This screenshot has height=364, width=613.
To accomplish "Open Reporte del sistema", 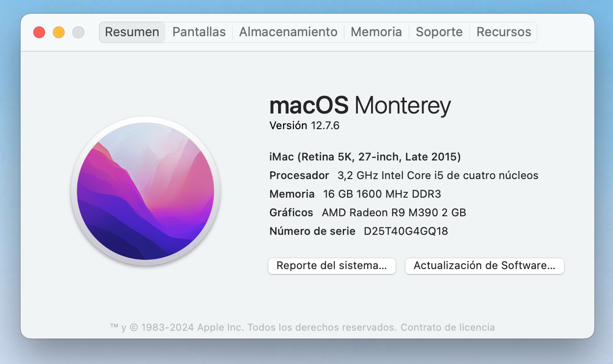I will coord(331,266).
